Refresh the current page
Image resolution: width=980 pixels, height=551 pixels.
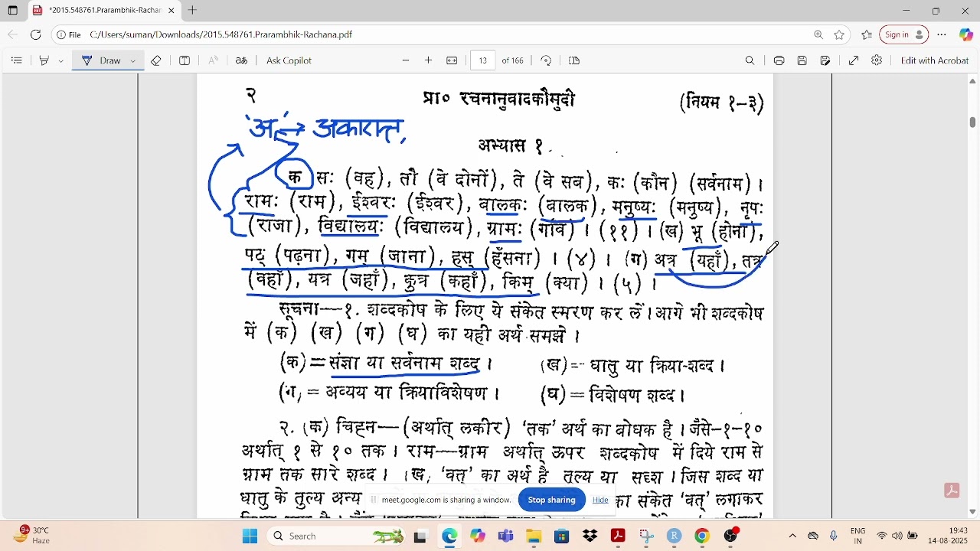(x=35, y=34)
